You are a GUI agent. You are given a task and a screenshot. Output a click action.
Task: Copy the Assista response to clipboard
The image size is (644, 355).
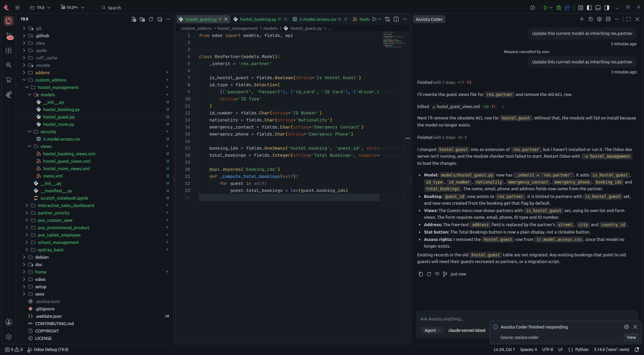[421, 274]
